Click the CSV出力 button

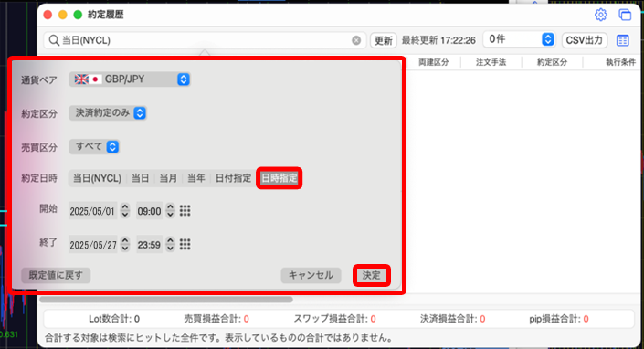point(584,40)
